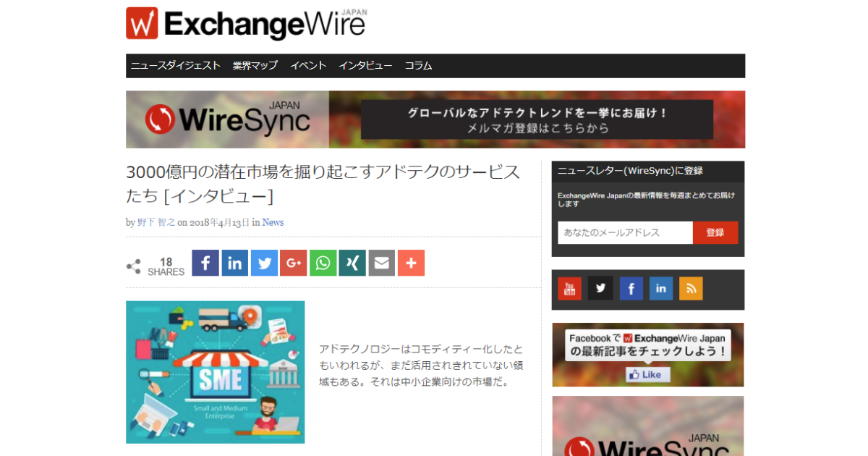Open the SME article thumbnail image
Image resolution: width=868 pixels, height=456 pixels.
[215, 372]
